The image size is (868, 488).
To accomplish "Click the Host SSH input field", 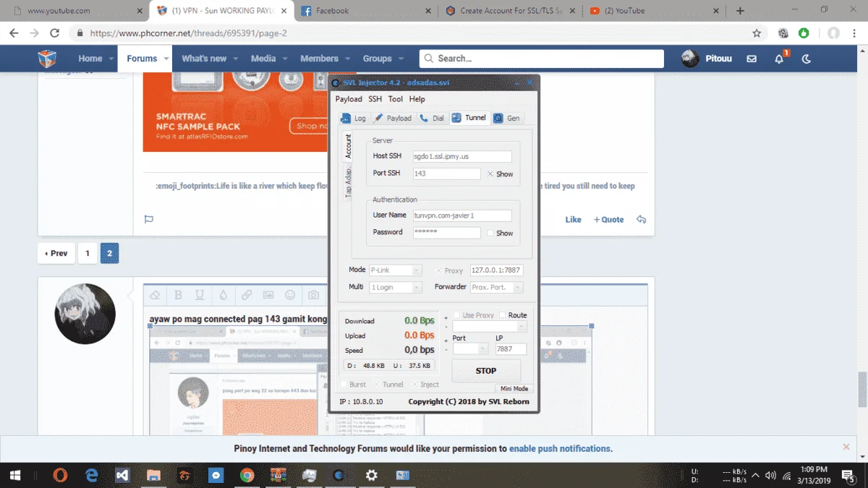I will click(x=461, y=156).
